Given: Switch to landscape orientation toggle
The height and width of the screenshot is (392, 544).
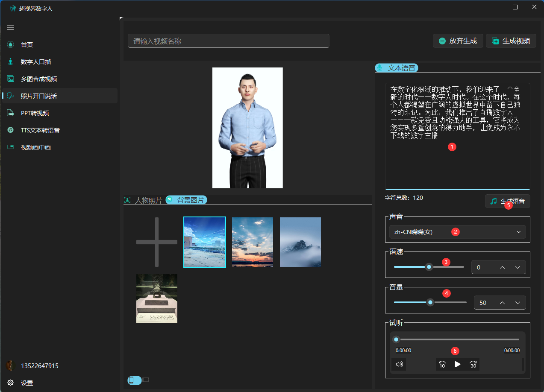Looking at the screenshot, I should 146,380.
